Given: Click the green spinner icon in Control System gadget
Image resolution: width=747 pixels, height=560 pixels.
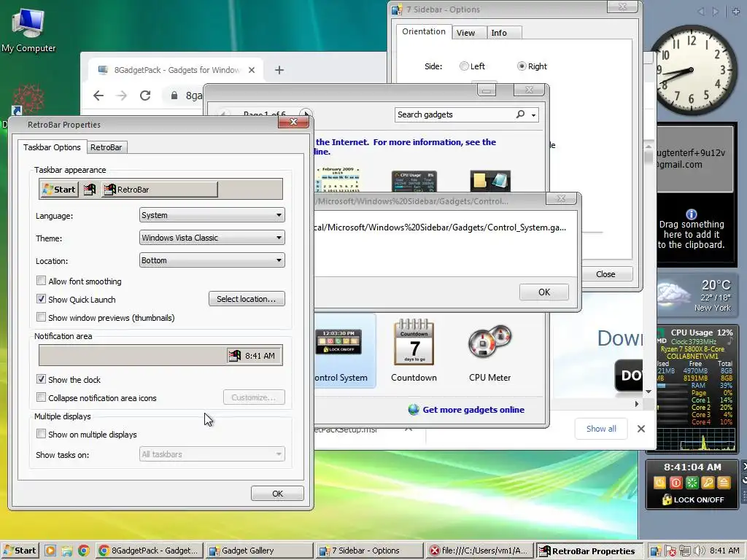Looking at the screenshot, I should (692, 483).
